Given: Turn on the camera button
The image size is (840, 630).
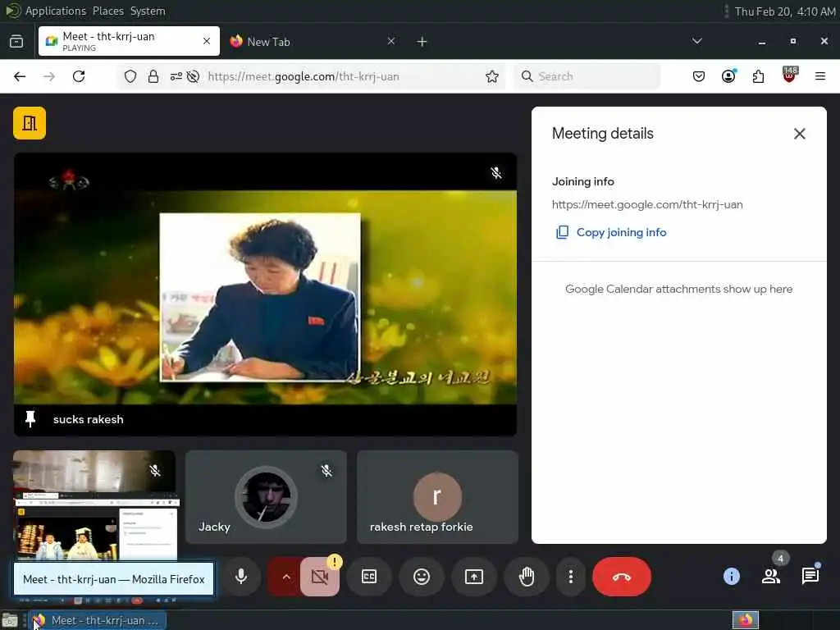Looking at the screenshot, I should click(x=320, y=577).
